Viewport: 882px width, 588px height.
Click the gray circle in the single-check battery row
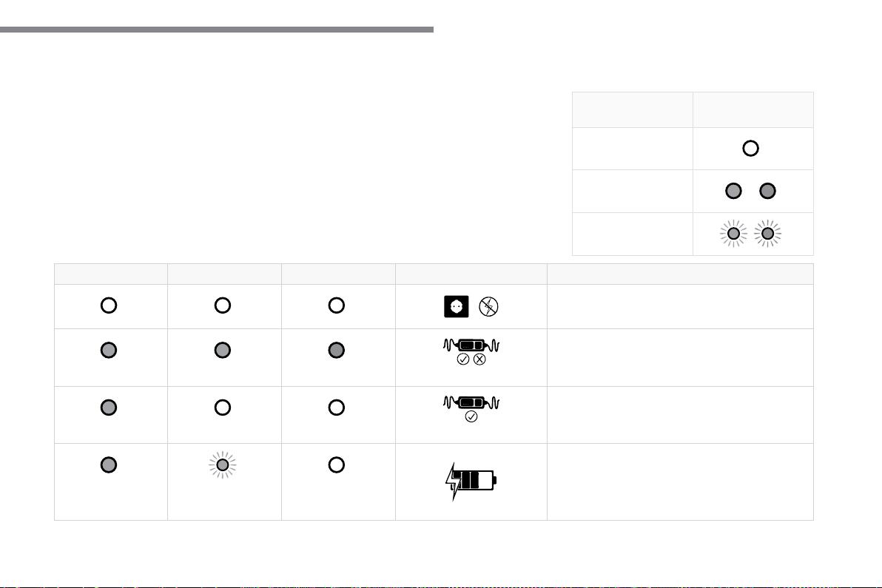click(x=109, y=408)
